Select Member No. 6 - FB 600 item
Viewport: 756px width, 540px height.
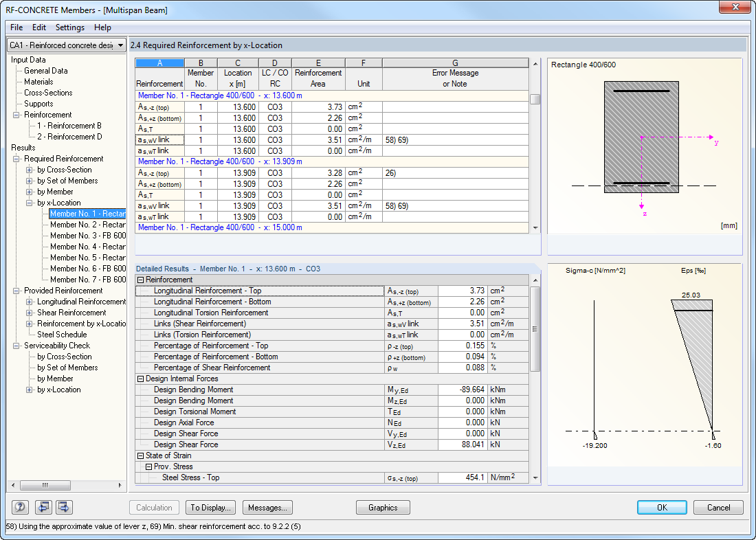[88, 269]
